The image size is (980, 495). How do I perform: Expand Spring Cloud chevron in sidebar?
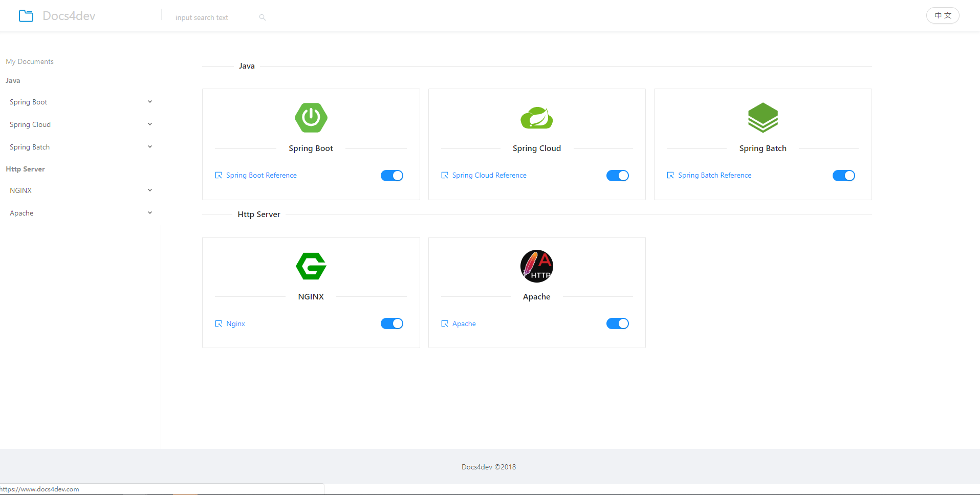pyautogui.click(x=150, y=124)
